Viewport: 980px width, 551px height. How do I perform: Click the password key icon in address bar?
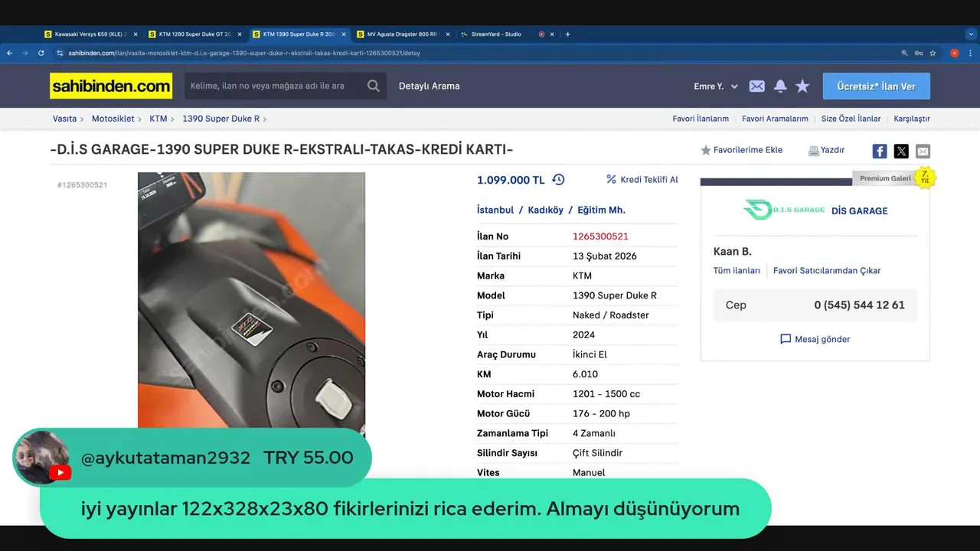(919, 53)
